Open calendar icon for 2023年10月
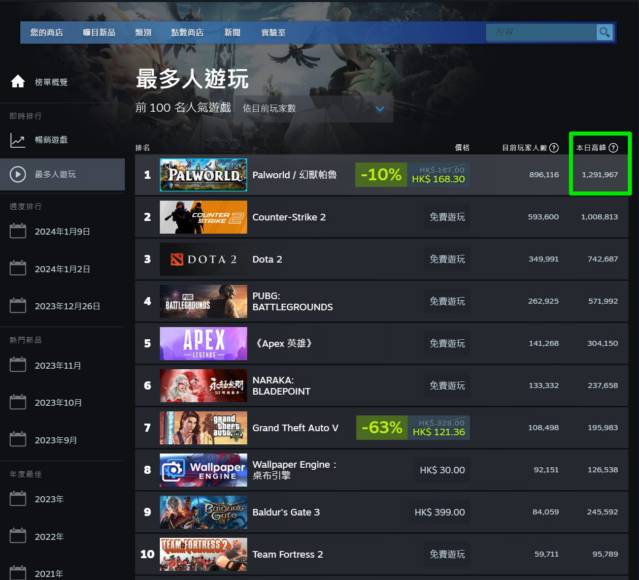The height and width of the screenshot is (580, 639). pyautogui.click(x=18, y=402)
